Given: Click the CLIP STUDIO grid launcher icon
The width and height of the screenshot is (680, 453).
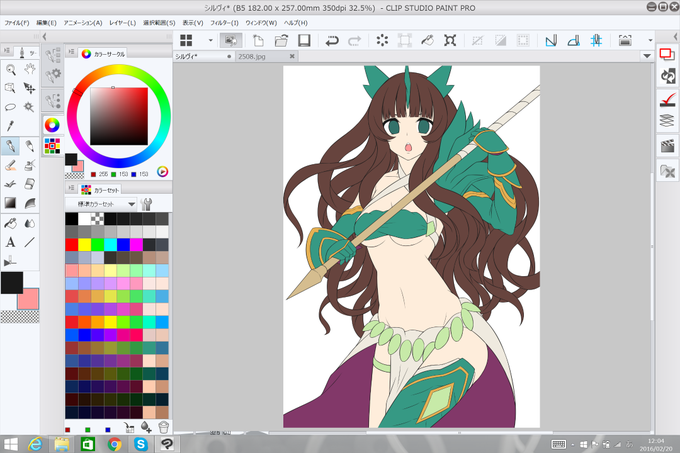Looking at the screenshot, I should (186, 40).
